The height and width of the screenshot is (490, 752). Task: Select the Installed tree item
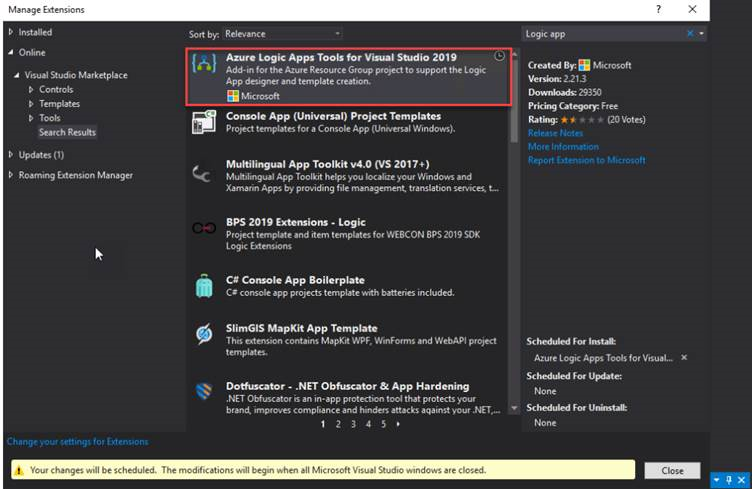pyautogui.click(x=35, y=32)
